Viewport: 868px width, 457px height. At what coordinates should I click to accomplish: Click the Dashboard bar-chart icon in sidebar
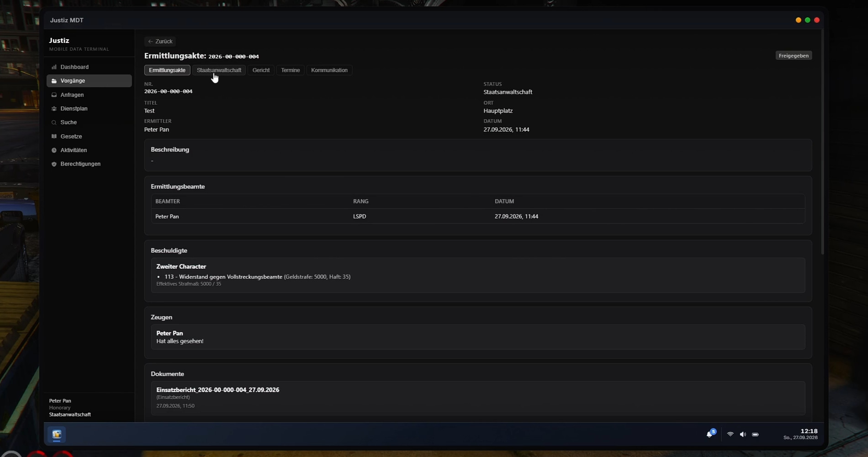pos(54,67)
